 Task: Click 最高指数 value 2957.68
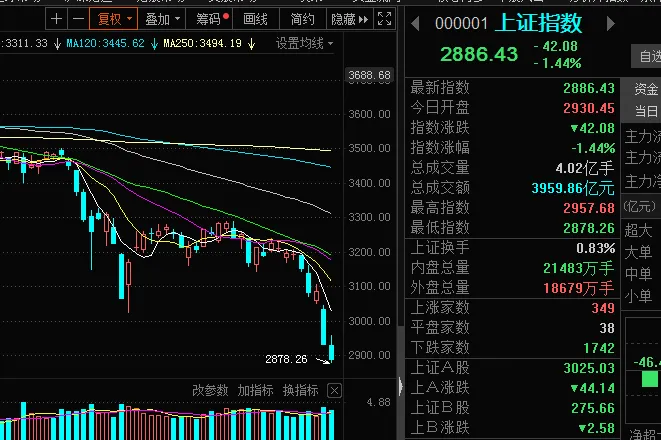pos(588,208)
